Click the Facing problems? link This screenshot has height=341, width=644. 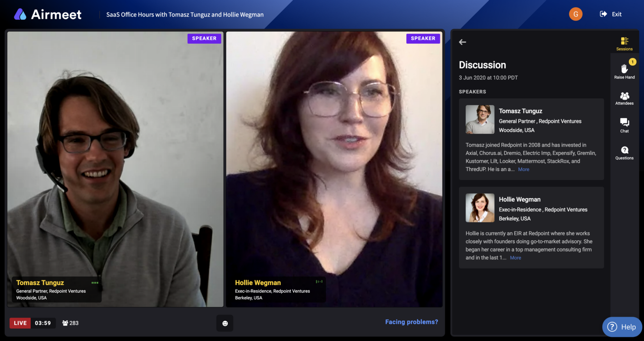pos(412,322)
